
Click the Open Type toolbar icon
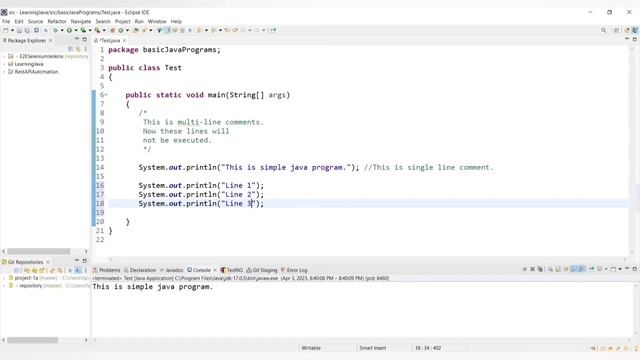(x=136, y=30)
